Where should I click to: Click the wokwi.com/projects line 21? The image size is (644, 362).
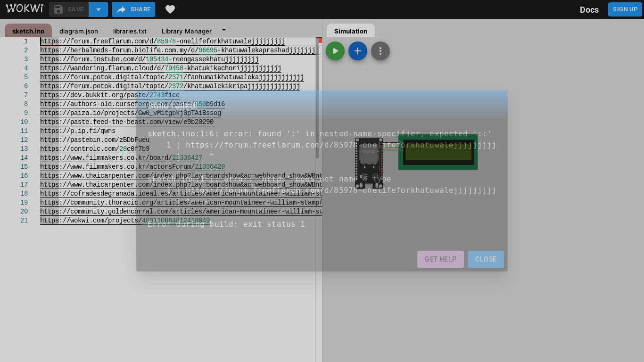coord(125,221)
